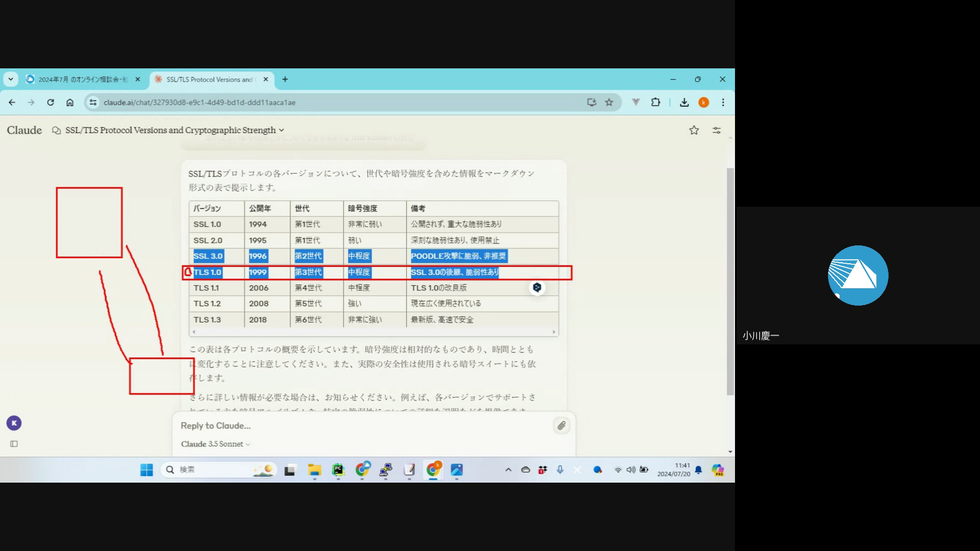Open a new browser tab
The height and width of the screenshot is (551, 980).
(x=285, y=79)
